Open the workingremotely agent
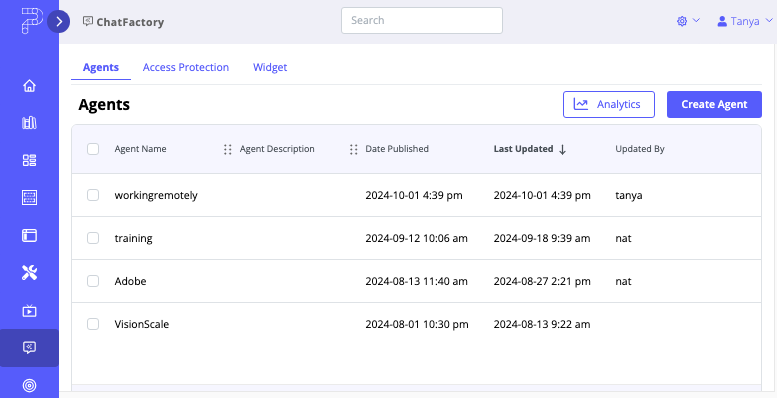 (x=156, y=195)
